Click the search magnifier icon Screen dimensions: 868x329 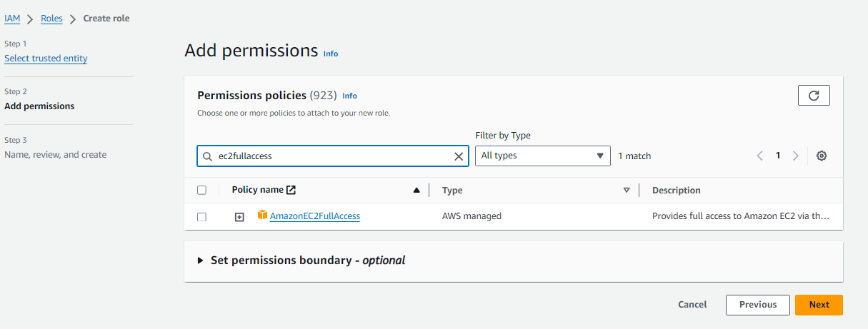(208, 156)
